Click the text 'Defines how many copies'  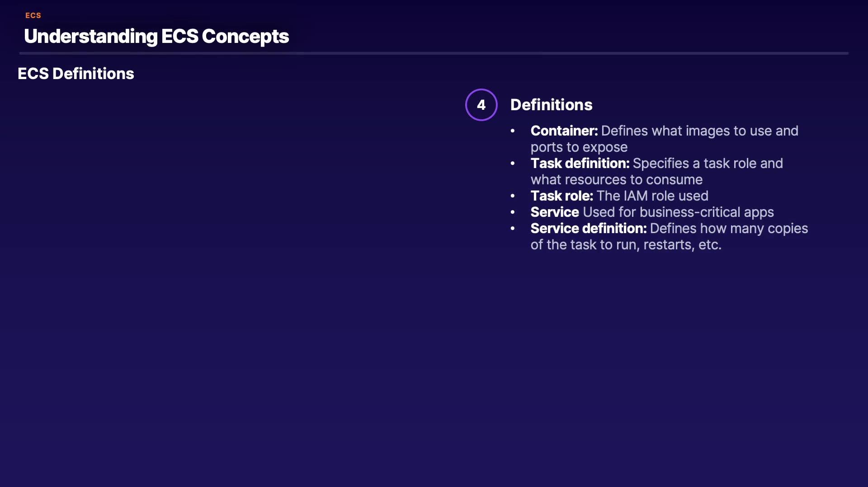point(729,229)
